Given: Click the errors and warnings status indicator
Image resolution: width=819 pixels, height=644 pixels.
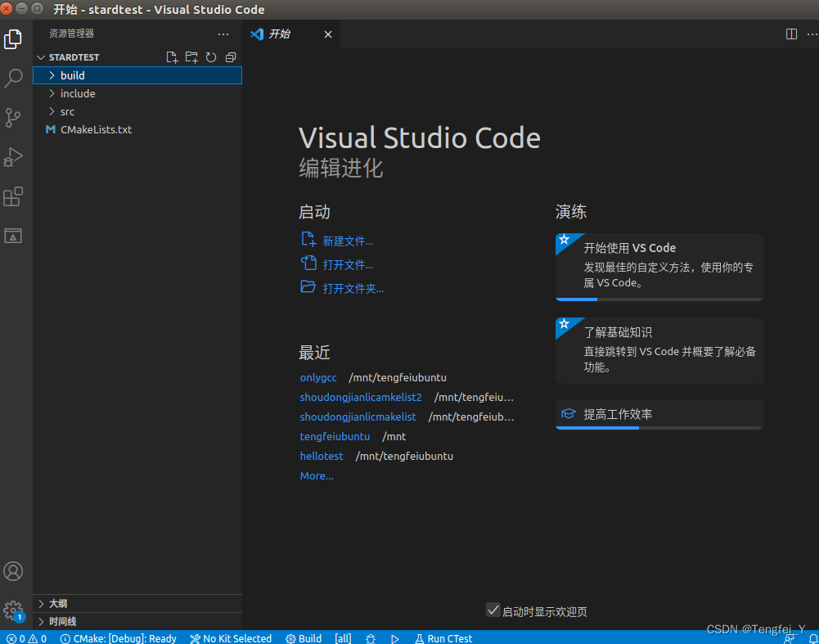Looking at the screenshot, I should click(27, 638).
